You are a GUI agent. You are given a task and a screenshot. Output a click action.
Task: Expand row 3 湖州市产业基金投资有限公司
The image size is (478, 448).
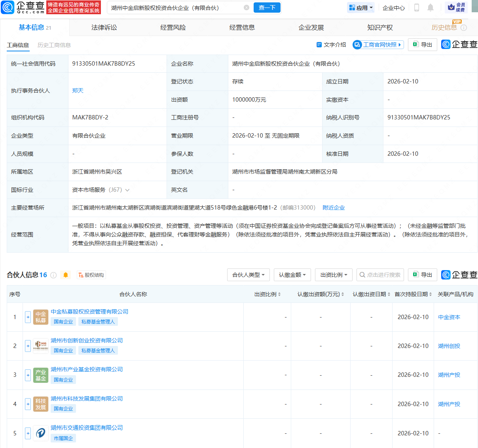pyautogui.click(x=28, y=375)
